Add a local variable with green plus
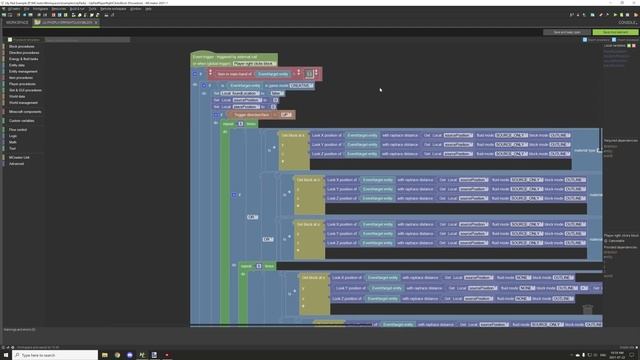640x360 pixels. pyautogui.click(x=629, y=46)
